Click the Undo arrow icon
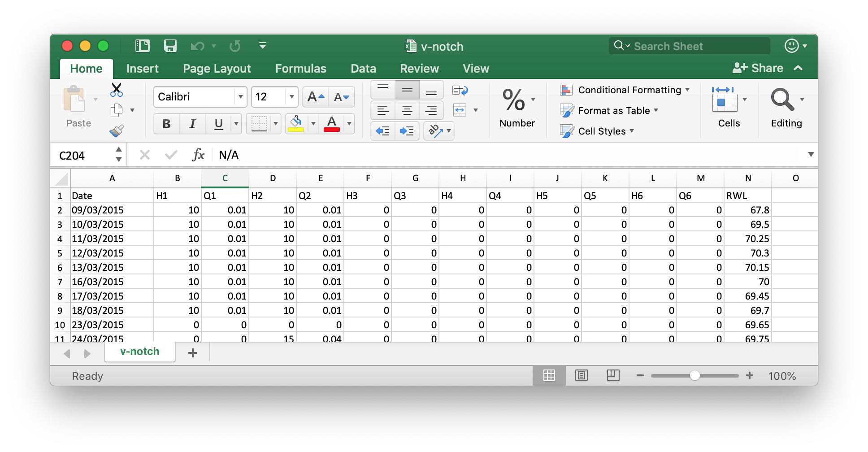The height and width of the screenshot is (452, 868). [197, 46]
